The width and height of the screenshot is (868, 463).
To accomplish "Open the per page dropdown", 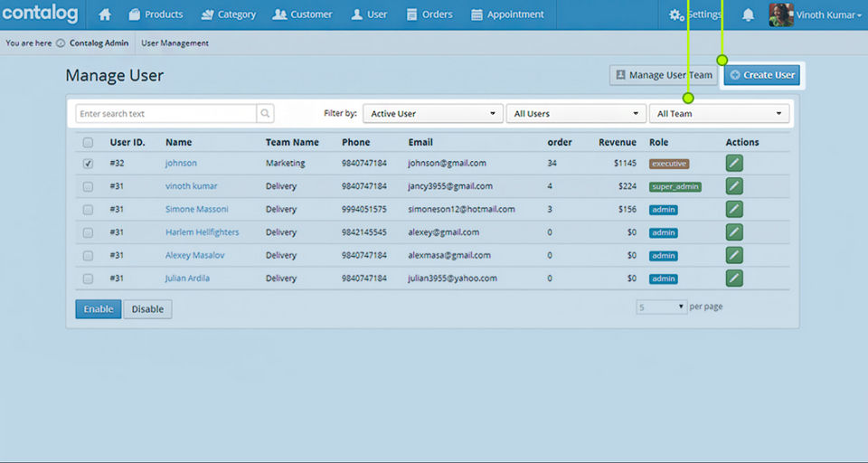I will 662,307.
